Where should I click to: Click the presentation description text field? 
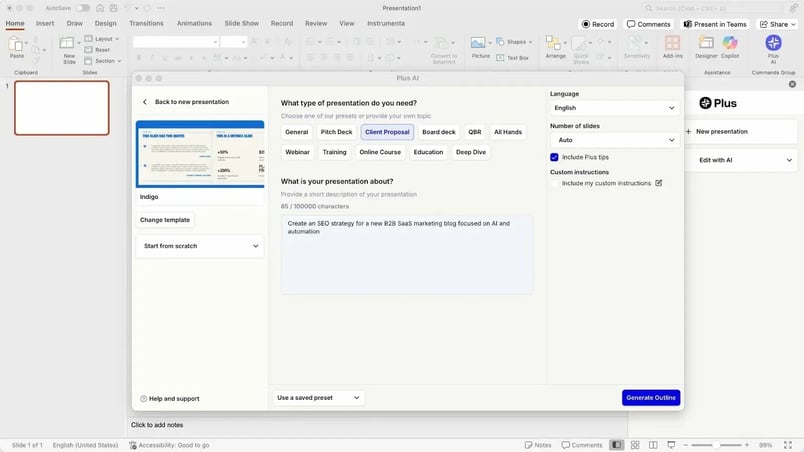coord(407,254)
